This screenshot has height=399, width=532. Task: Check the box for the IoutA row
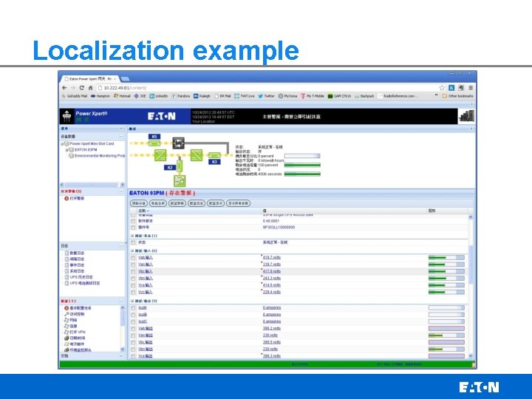click(133, 308)
